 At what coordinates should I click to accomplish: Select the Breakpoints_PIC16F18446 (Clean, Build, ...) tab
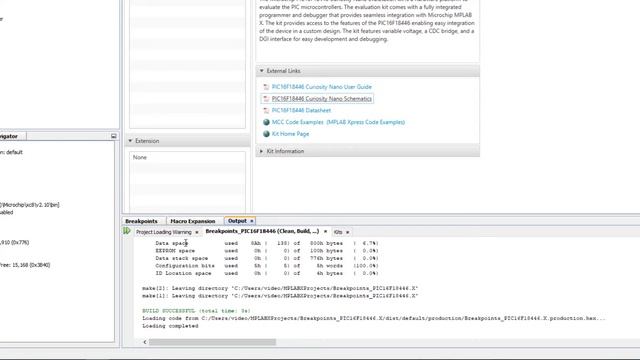click(262, 231)
